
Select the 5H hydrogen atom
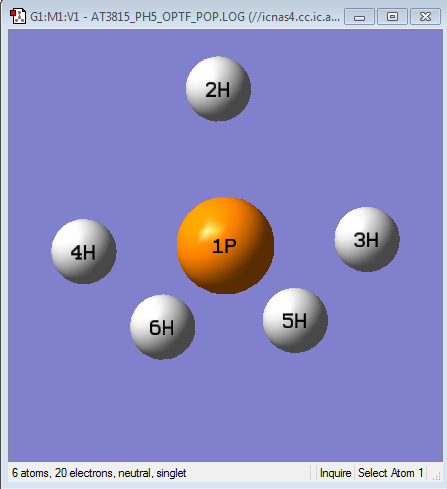[x=295, y=320]
